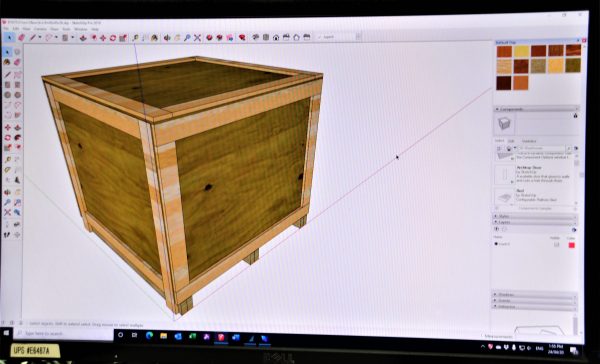The height and width of the screenshot is (364, 600).
Task: Toggle the Visible checkbox for Layer0
Action: click(x=556, y=245)
